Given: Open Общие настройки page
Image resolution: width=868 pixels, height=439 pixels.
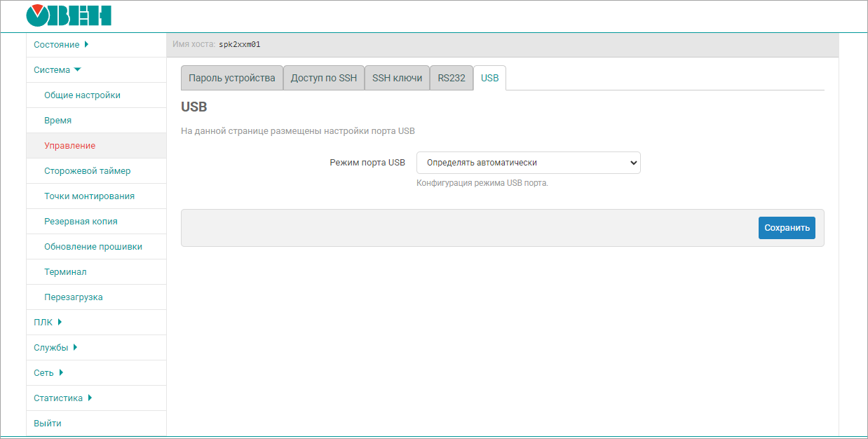Looking at the screenshot, I should [82, 95].
